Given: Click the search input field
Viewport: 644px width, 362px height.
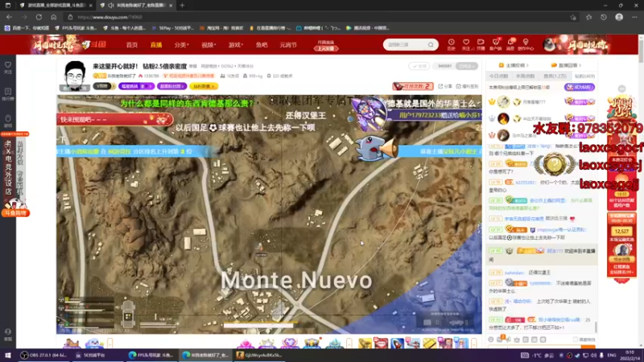Looking at the screenshot, I should [406, 45].
